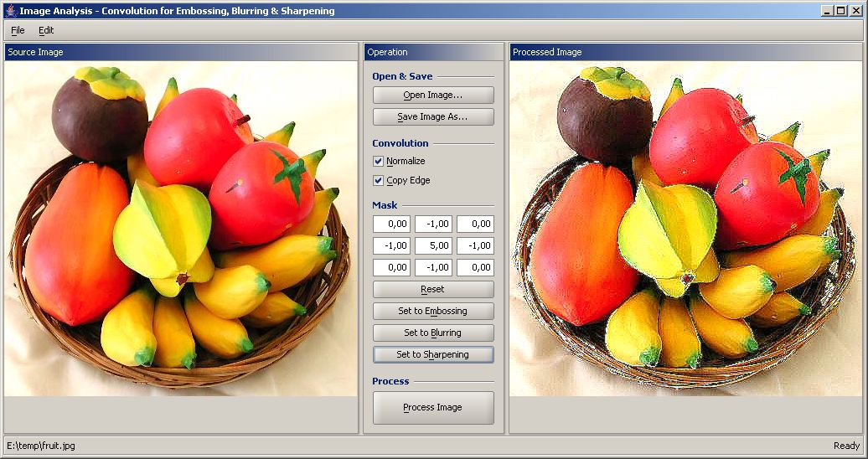Click the Open & Save section label
Image resolution: width=868 pixels, height=459 pixels.
click(402, 76)
